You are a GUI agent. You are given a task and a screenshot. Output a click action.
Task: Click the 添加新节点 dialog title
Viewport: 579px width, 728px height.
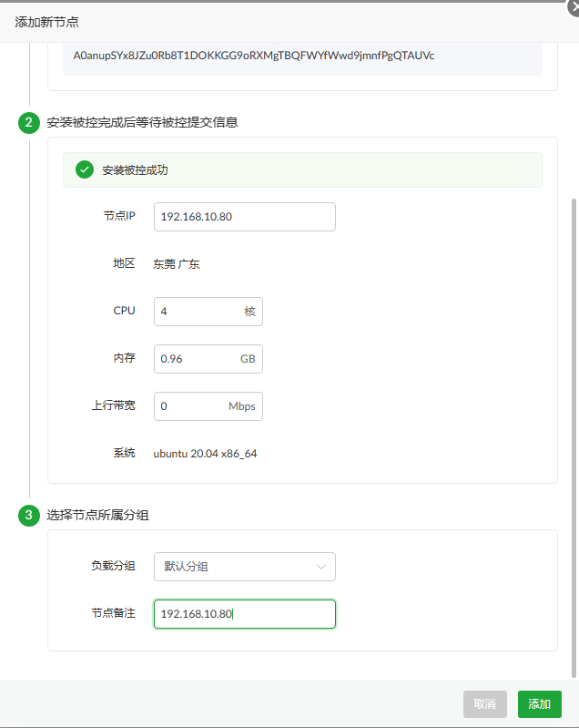46,22
